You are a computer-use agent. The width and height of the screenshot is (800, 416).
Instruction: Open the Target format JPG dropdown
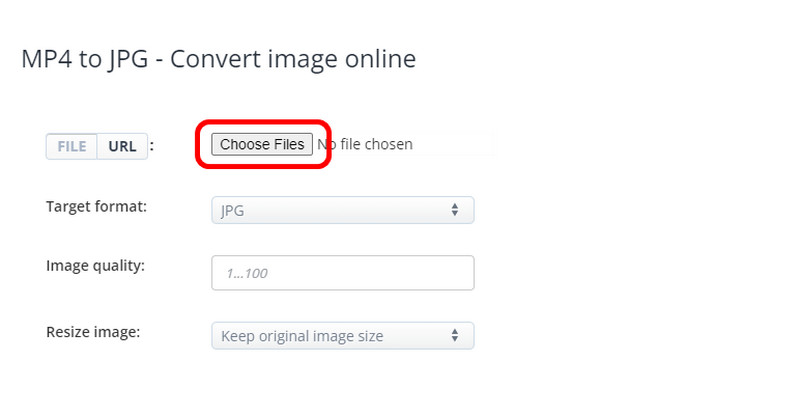coord(342,210)
